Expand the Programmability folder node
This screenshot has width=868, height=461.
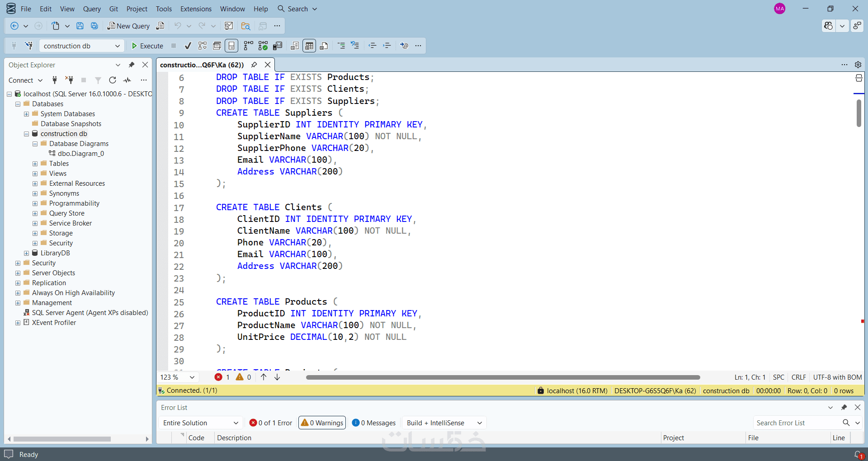point(35,203)
